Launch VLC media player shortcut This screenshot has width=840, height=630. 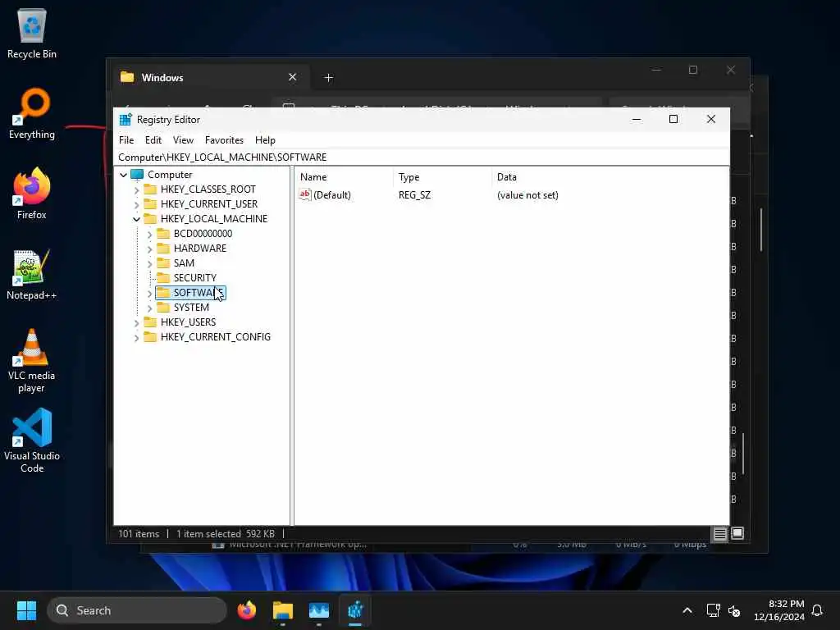tap(32, 361)
